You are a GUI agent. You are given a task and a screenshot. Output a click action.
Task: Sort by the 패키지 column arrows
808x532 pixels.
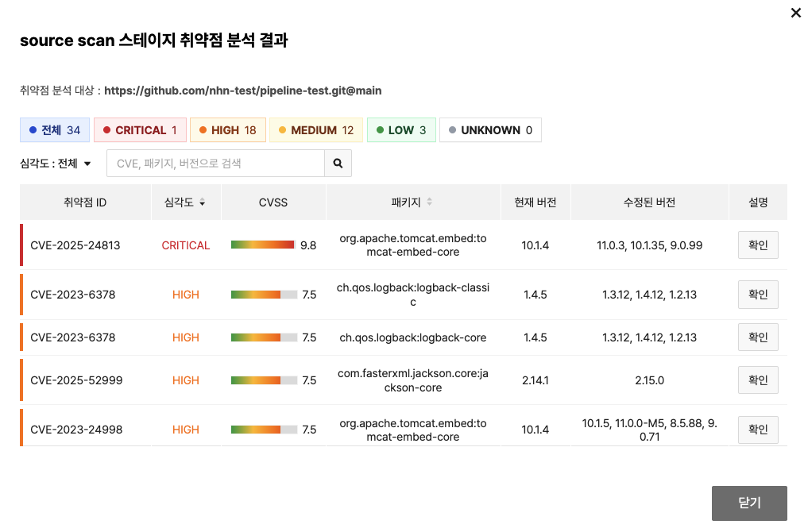[x=430, y=202]
